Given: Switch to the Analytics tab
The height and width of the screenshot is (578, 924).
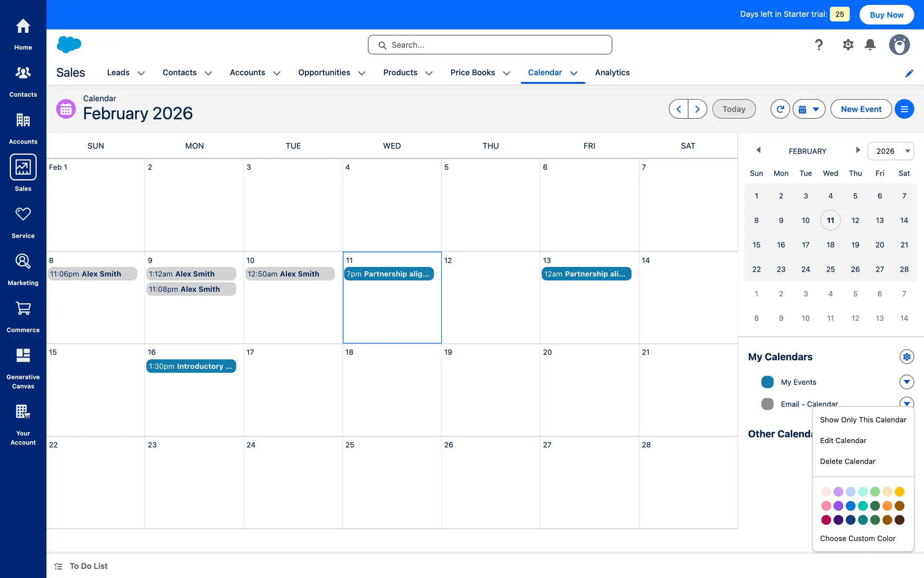Looking at the screenshot, I should coord(612,72).
